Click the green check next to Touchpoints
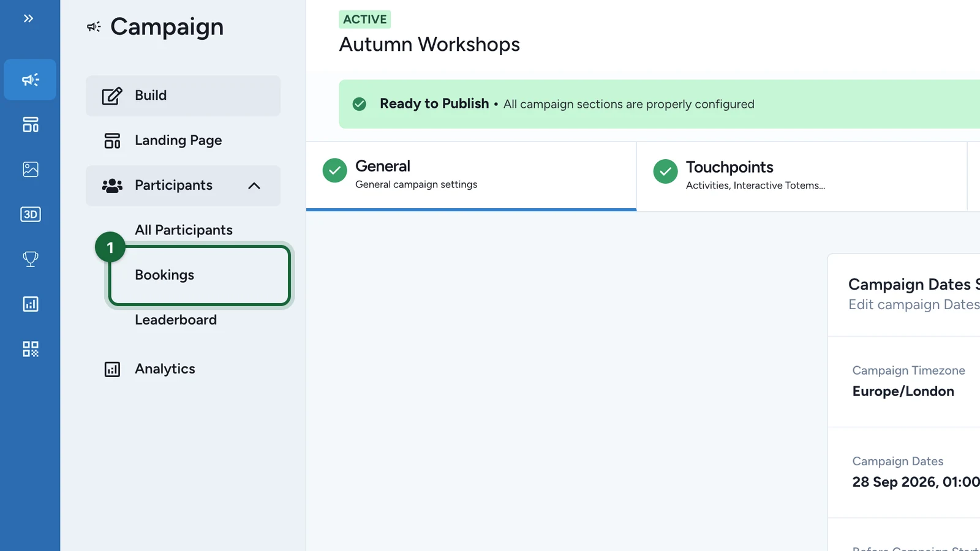 point(665,171)
